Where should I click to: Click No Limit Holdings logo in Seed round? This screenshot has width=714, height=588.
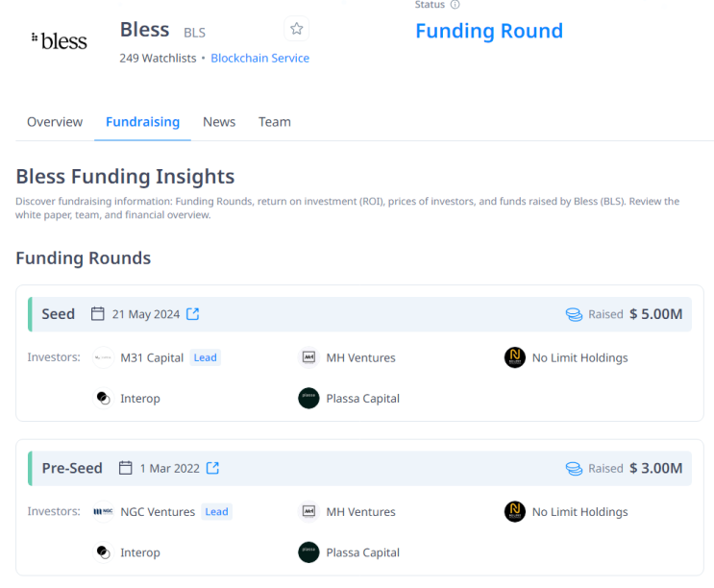[x=515, y=357]
